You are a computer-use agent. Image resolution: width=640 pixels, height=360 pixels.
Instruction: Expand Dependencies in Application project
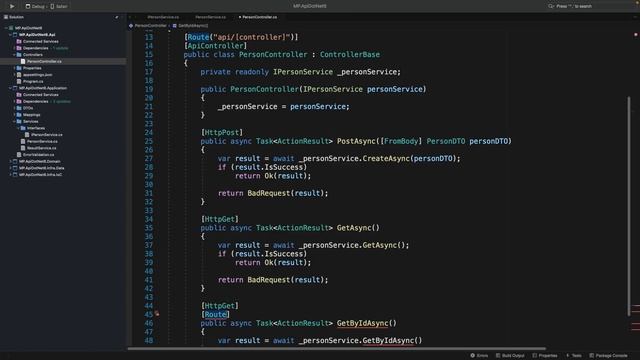point(14,101)
